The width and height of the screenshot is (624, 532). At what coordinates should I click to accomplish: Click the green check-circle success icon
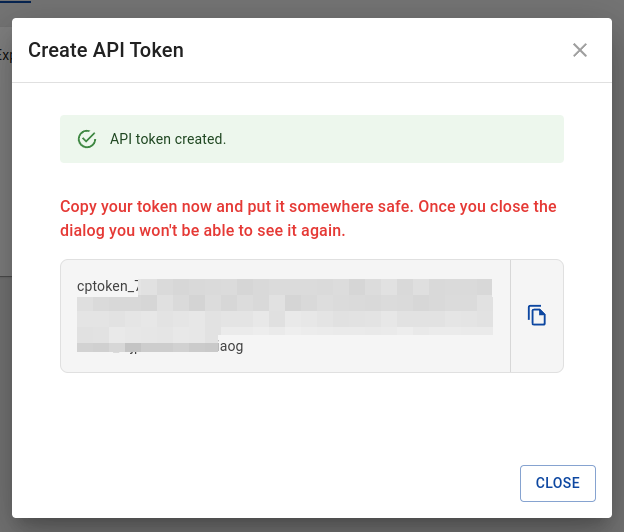(87, 139)
